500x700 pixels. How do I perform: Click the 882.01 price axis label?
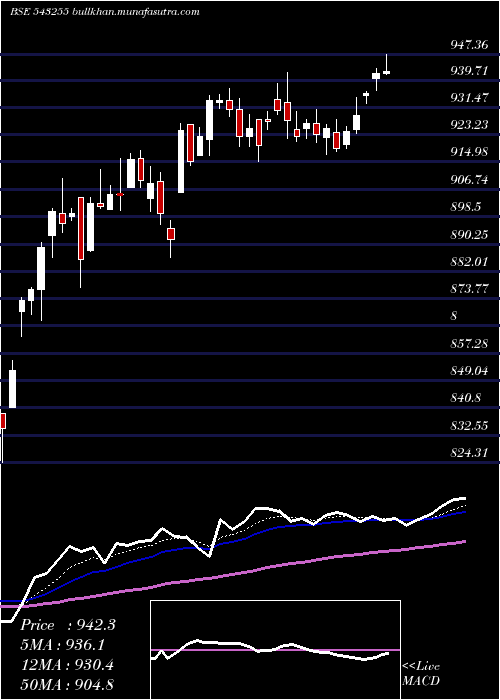(469, 262)
